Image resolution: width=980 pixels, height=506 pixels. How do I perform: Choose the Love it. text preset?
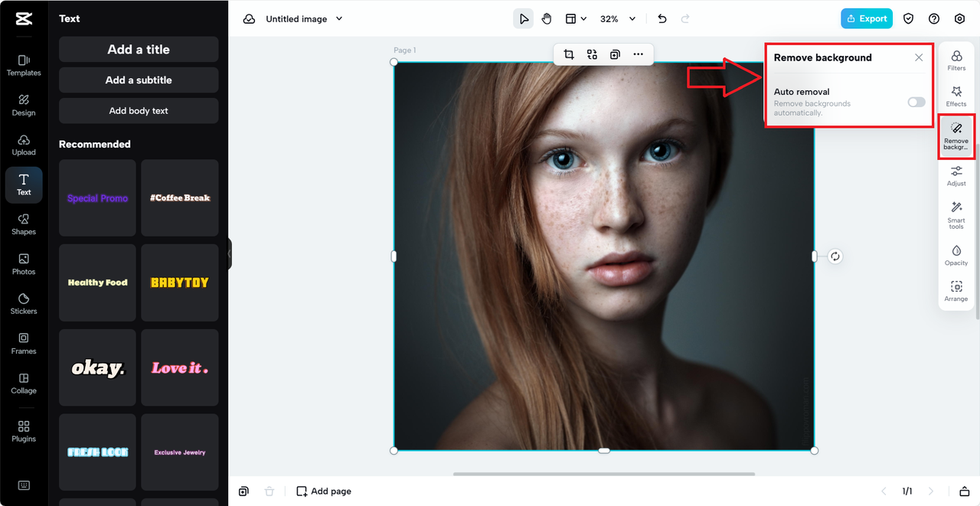180,367
